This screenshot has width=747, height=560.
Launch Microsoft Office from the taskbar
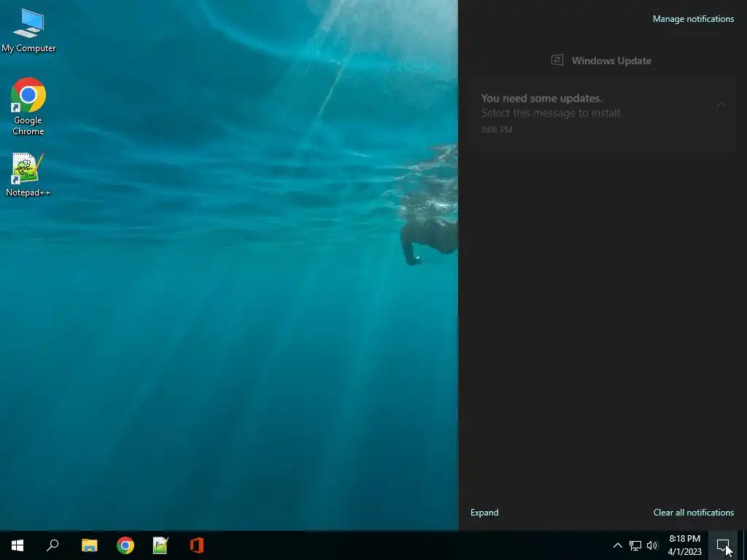pyautogui.click(x=197, y=545)
